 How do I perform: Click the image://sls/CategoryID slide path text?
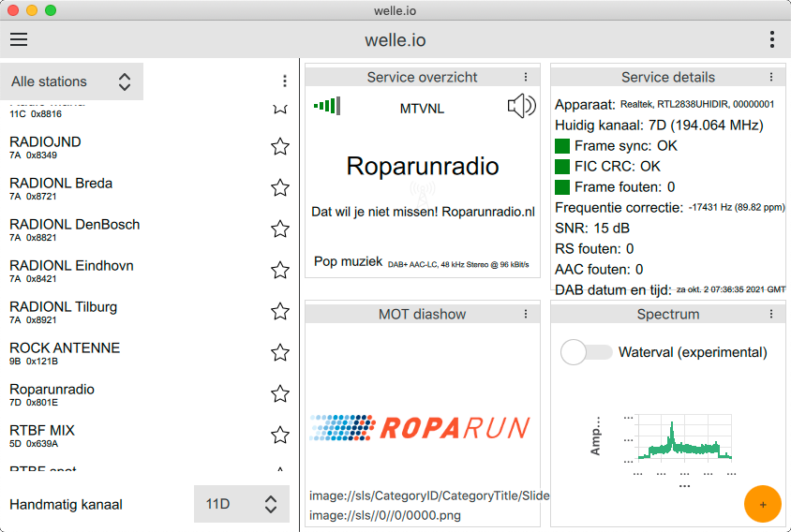tap(429, 495)
